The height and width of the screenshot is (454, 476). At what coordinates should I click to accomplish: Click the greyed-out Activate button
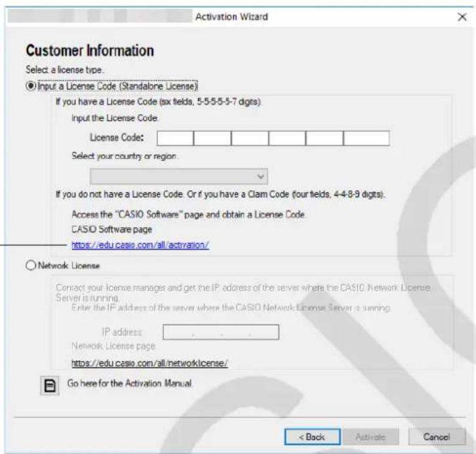point(370,437)
